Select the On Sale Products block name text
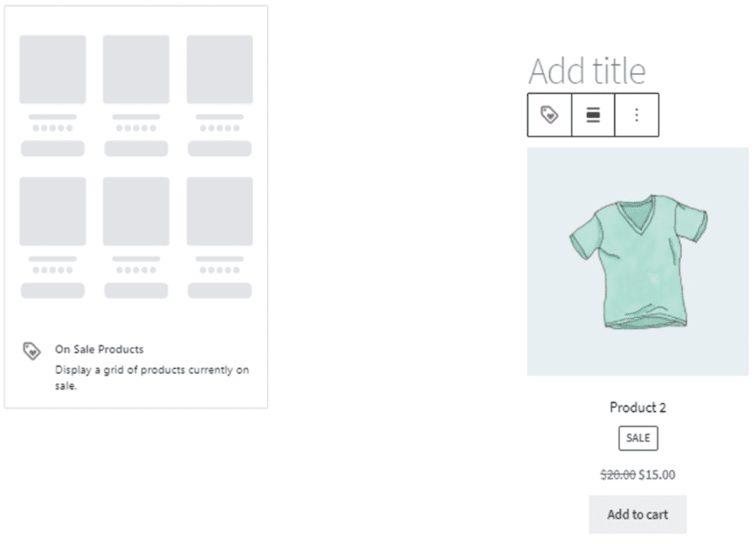The width and height of the screenshot is (756, 544). click(x=99, y=349)
